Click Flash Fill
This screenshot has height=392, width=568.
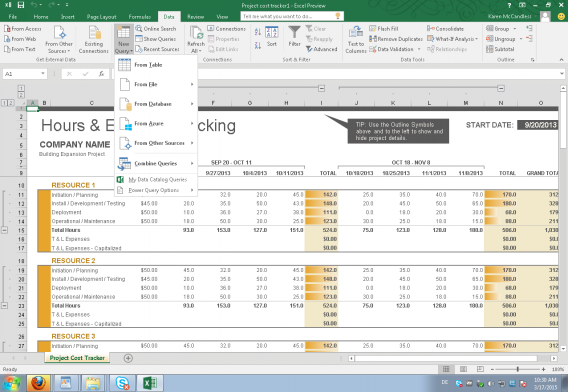384,29
